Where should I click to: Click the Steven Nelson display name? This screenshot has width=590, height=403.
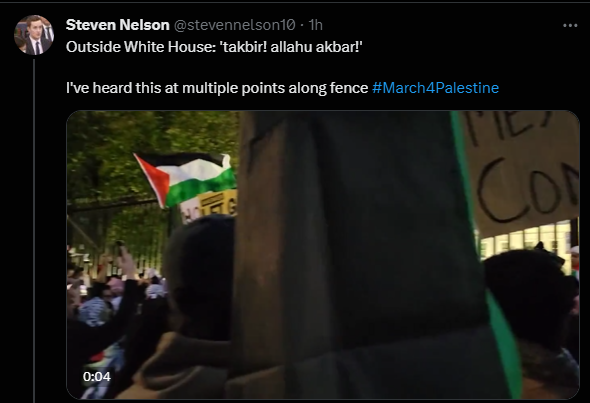[x=117, y=25]
